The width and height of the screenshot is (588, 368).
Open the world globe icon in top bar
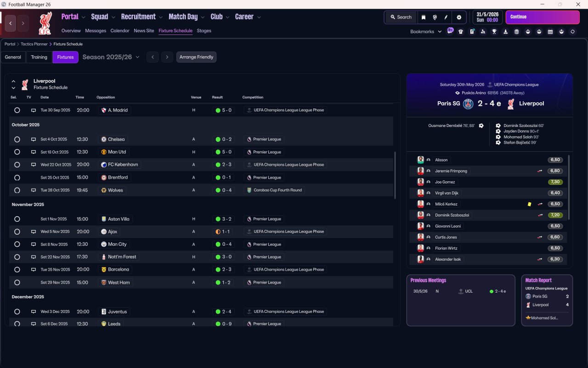(435, 17)
